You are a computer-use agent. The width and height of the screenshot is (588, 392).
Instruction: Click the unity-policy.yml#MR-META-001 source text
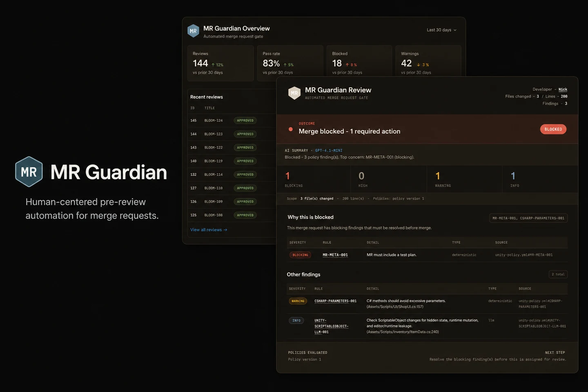(524, 255)
